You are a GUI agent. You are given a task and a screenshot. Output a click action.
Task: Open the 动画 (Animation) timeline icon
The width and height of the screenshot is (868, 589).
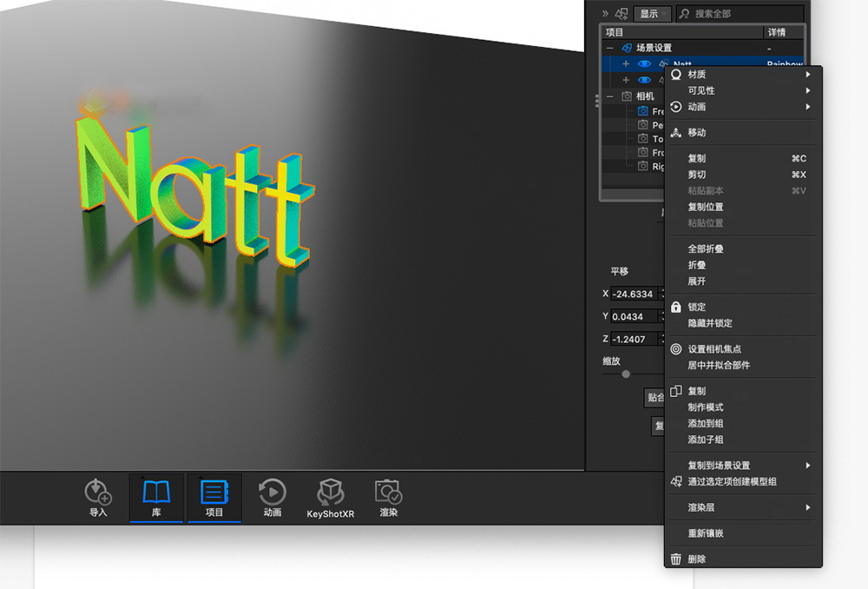point(273,497)
